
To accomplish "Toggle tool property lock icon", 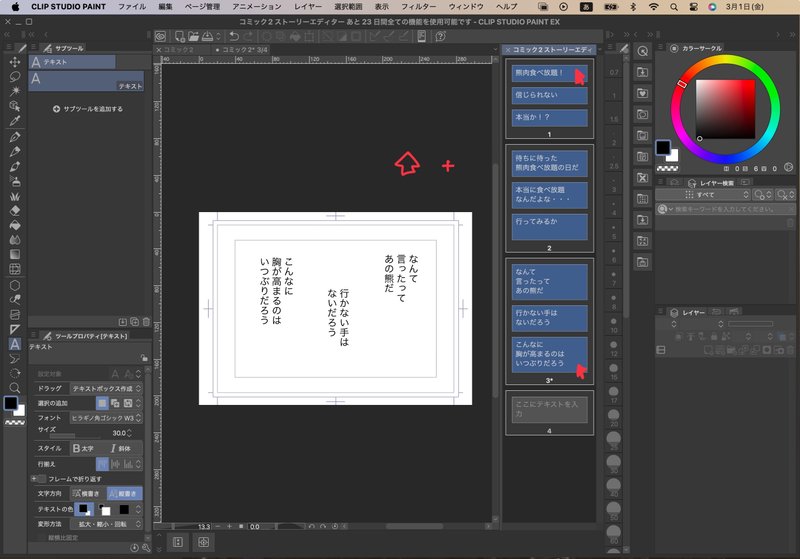I will 143,358.
